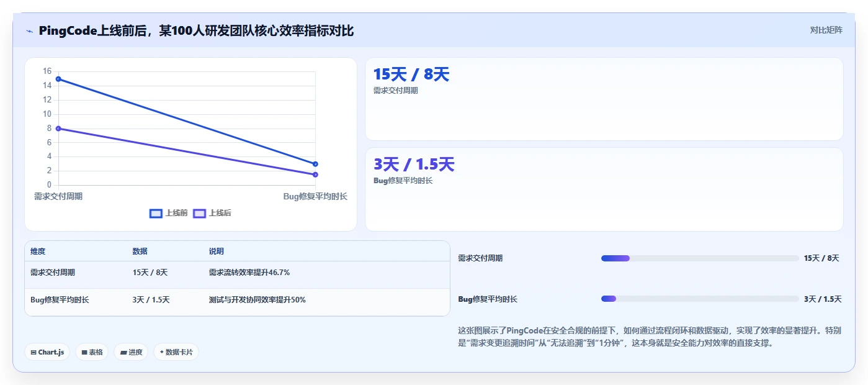
Task: Click the 维度 column header
Action: (38, 251)
